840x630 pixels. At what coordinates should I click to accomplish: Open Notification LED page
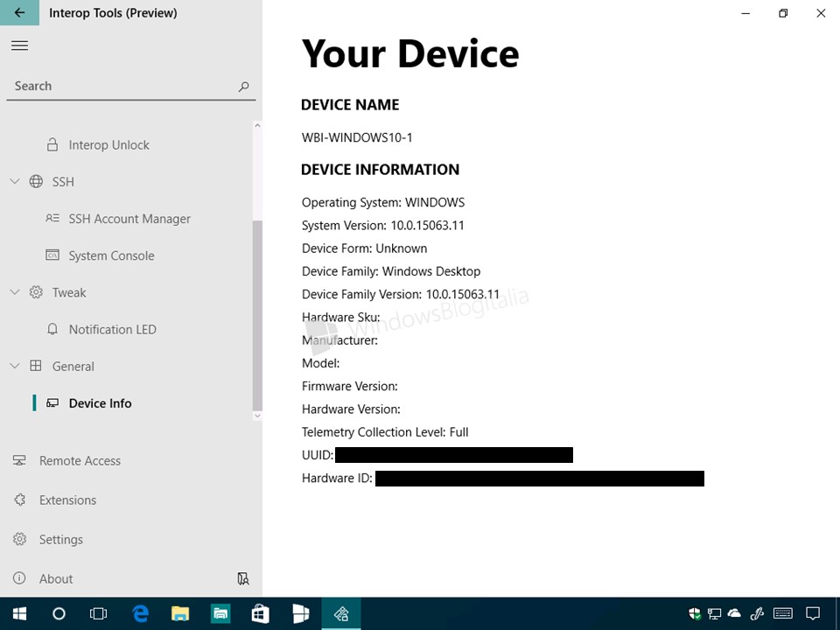click(113, 330)
